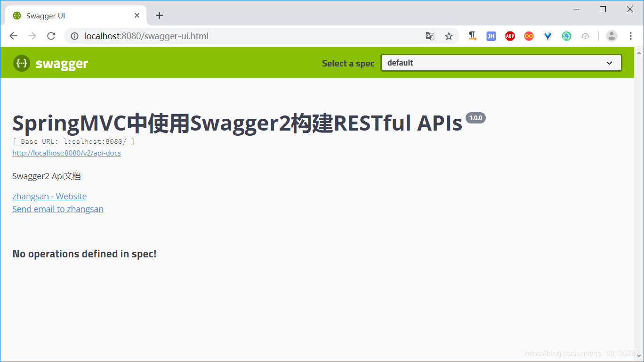
Task: Open the JH extension icon
Action: (491, 36)
